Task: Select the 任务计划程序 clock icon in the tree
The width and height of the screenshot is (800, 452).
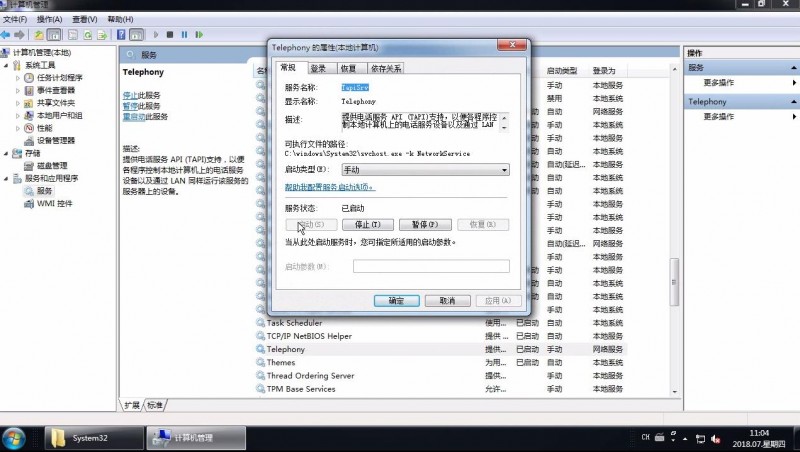Action: tap(29, 78)
